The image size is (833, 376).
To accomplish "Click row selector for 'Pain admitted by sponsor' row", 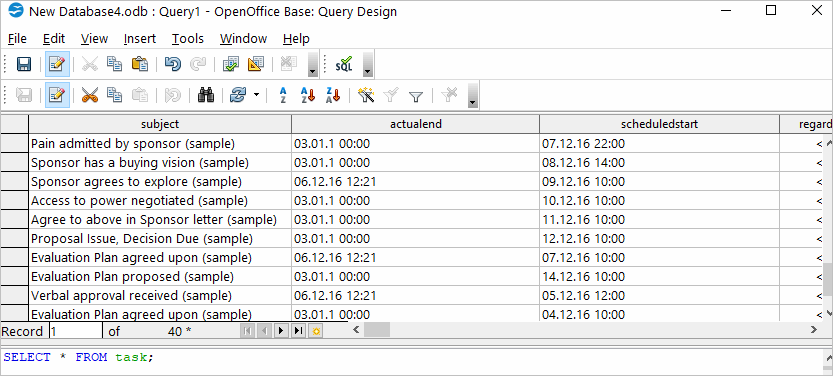I will point(14,143).
